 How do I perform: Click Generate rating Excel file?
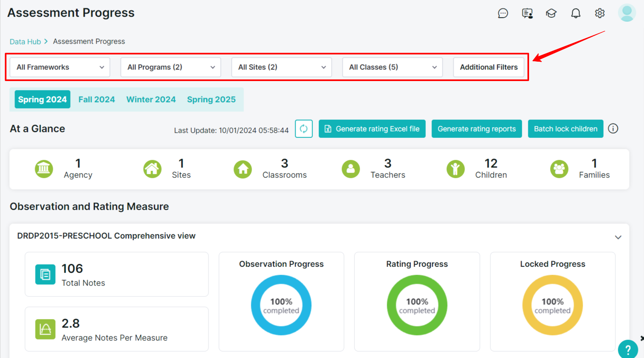pyautogui.click(x=372, y=129)
